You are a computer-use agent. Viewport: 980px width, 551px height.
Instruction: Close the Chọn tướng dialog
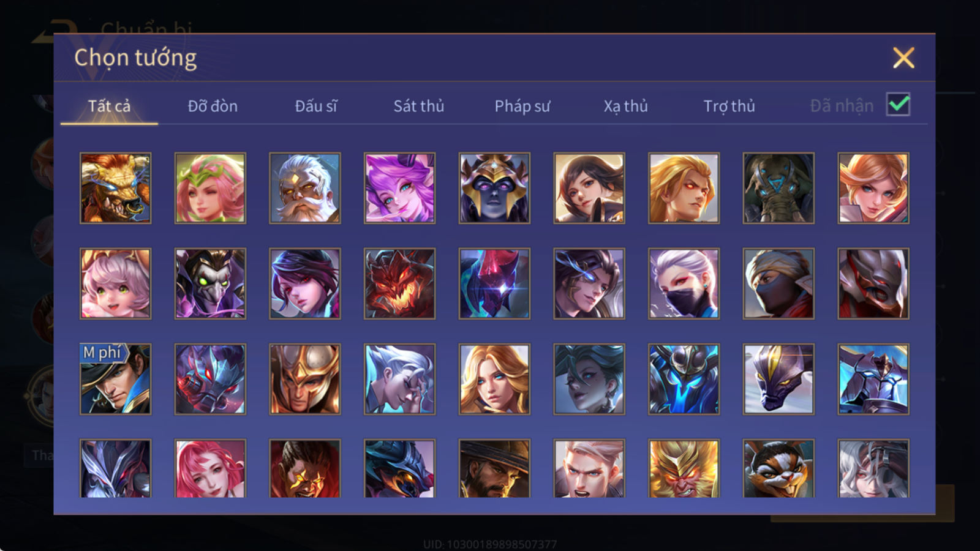click(903, 58)
